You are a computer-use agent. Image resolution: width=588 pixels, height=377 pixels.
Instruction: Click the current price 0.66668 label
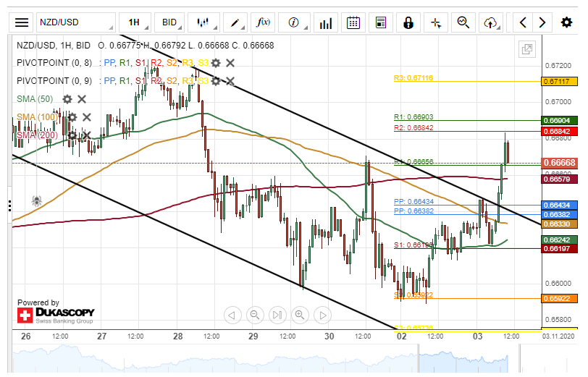[559, 163]
